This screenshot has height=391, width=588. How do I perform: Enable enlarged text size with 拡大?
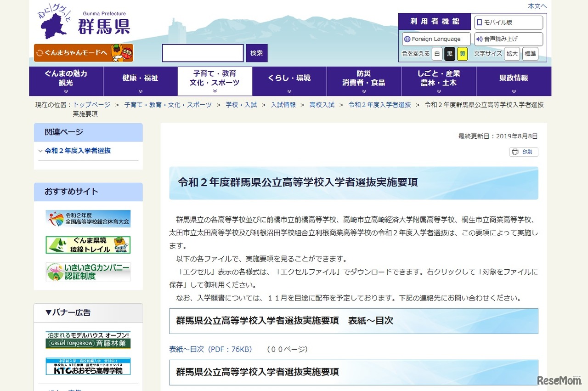point(511,54)
